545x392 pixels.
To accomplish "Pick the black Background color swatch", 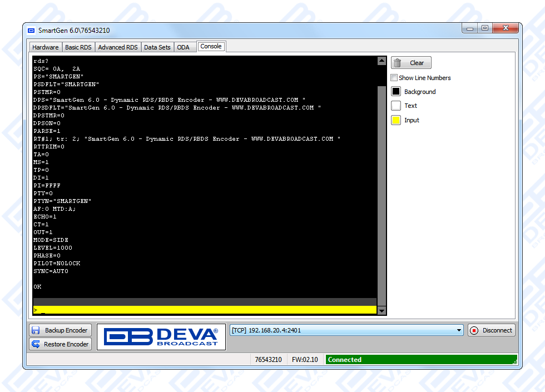I will click(396, 92).
